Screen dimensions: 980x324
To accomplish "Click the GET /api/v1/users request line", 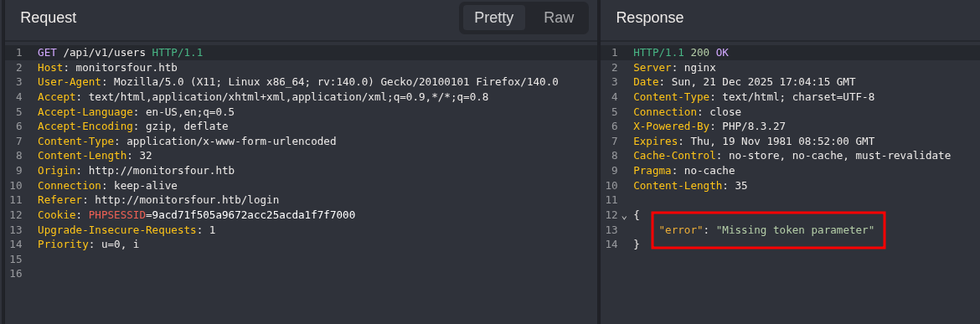I will (x=120, y=53).
